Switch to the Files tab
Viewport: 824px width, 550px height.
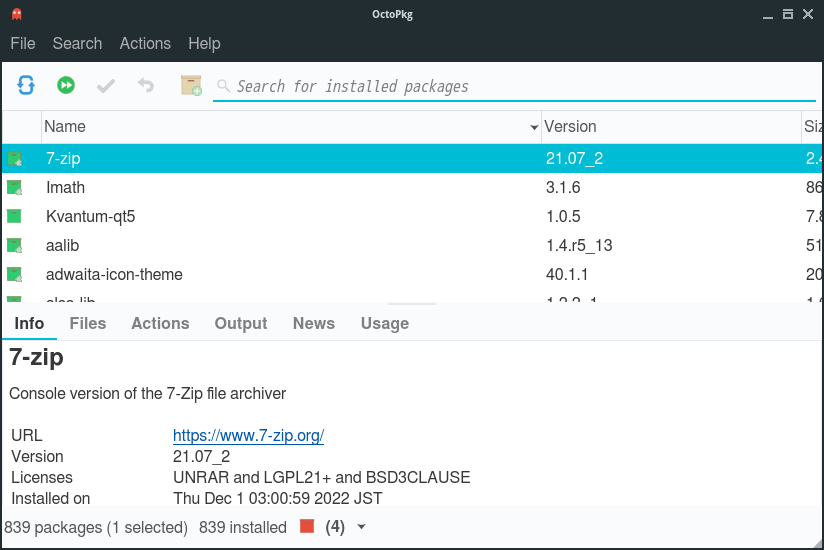(88, 323)
